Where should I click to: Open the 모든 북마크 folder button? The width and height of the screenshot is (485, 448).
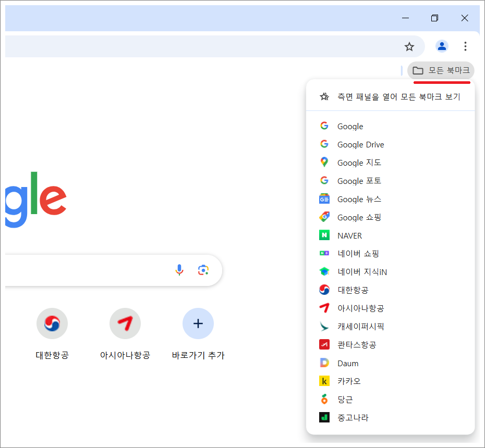pyautogui.click(x=441, y=70)
